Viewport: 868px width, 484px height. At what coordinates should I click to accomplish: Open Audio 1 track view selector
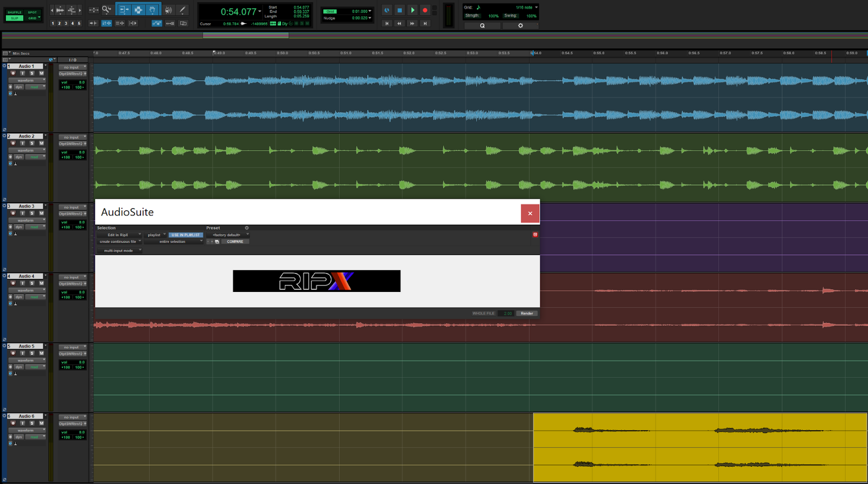[x=27, y=80]
